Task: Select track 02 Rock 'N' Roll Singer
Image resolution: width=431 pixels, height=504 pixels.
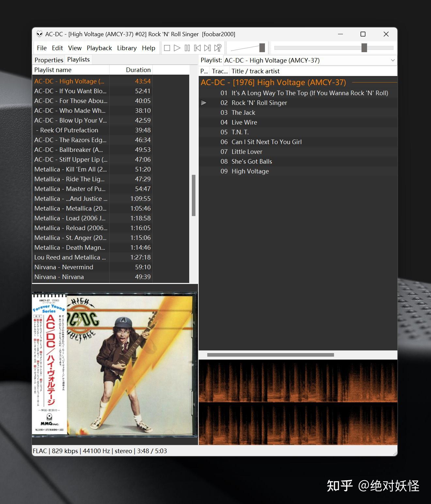Action: pos(298,103)
